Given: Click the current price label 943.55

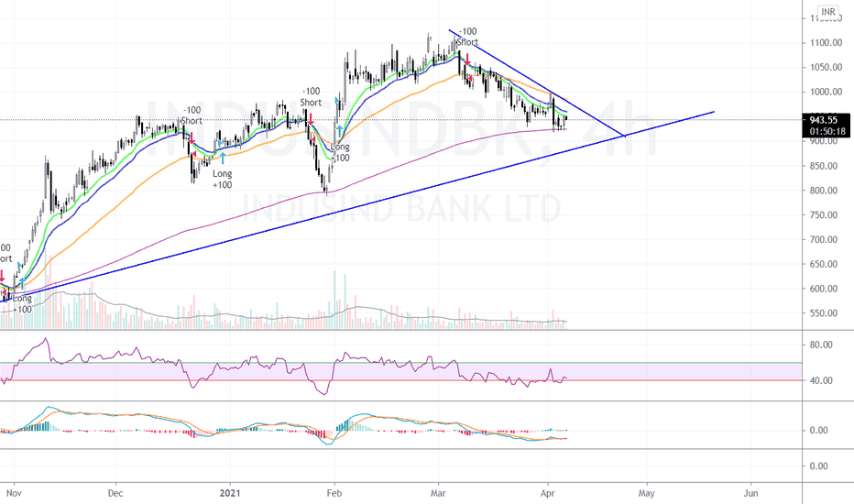Looking at the screenshot, I should tap(824, 120).
